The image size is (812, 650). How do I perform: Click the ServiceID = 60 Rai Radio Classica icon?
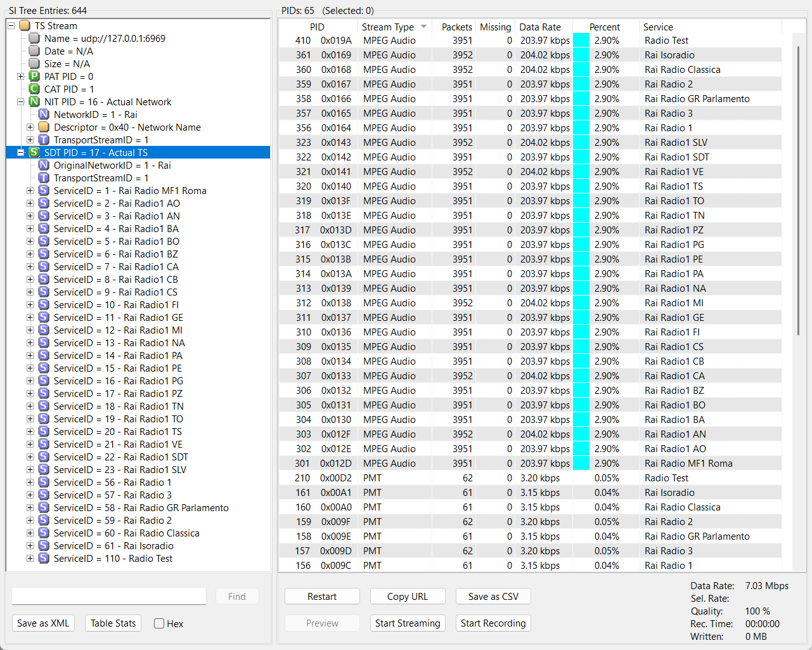click(x=44, y=533)
